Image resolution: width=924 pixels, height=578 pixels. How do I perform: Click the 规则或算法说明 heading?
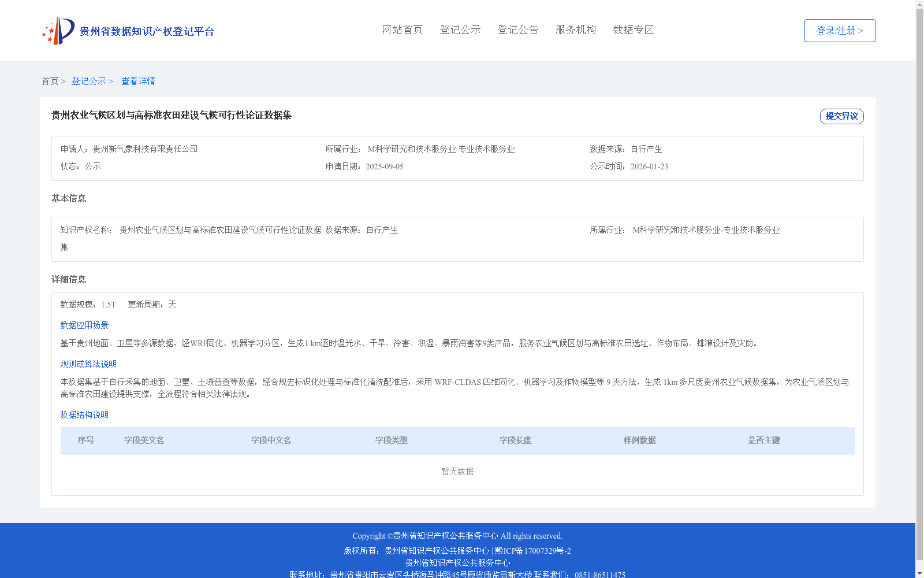(88, 364)
